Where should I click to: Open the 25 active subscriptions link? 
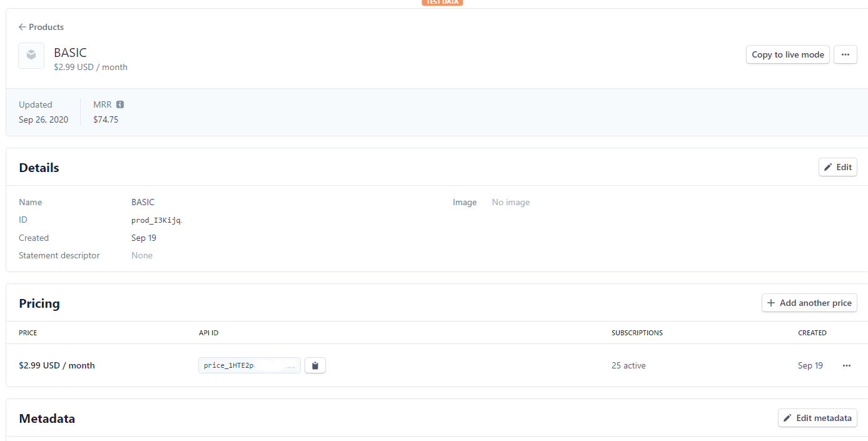pyautogui.click(x=628, y=365)
